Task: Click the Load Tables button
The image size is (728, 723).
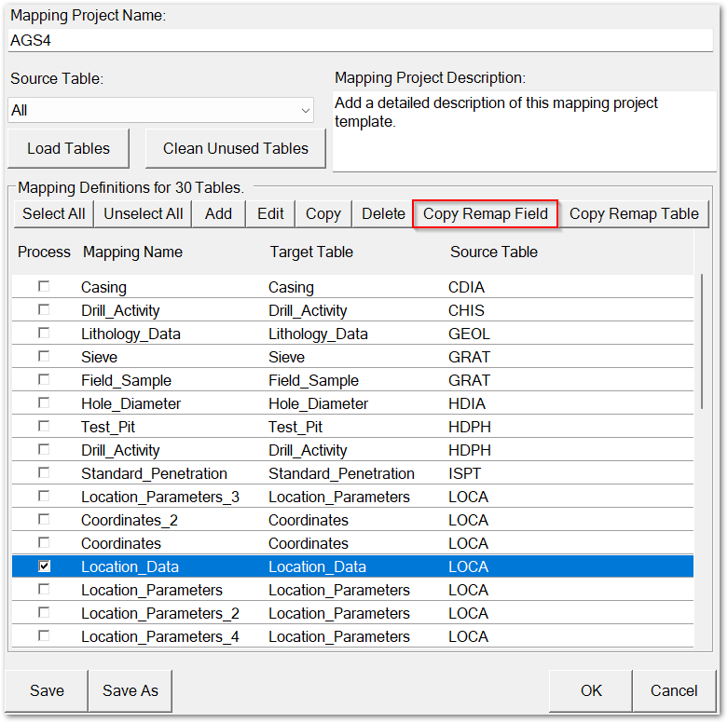Action: (68, 148)
